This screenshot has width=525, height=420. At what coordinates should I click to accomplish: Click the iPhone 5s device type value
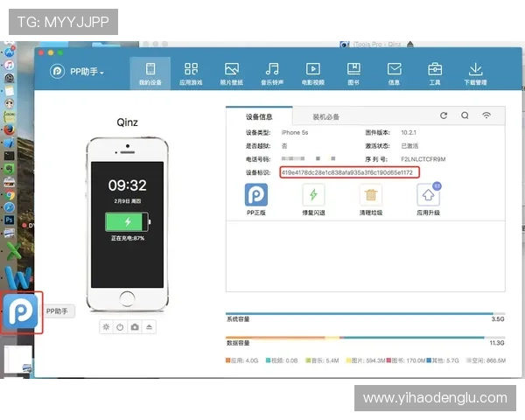295,132
